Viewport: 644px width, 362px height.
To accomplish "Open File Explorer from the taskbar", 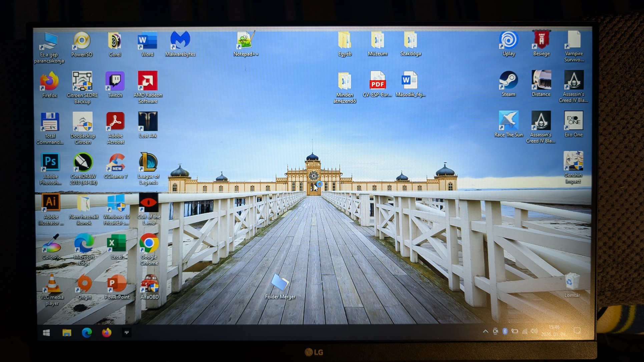I will 67,333.
